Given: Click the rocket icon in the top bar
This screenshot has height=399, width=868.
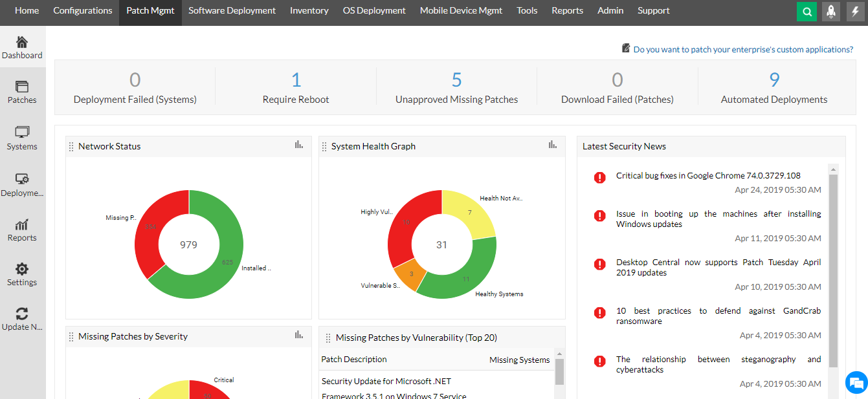Looking at the screenshot, I should [x=830, y=12].
